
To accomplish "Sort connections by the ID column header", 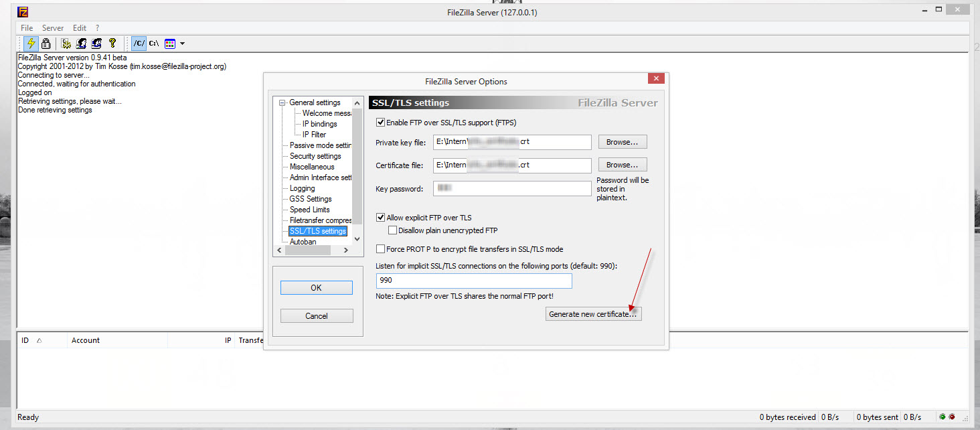I will coord(42,340).
